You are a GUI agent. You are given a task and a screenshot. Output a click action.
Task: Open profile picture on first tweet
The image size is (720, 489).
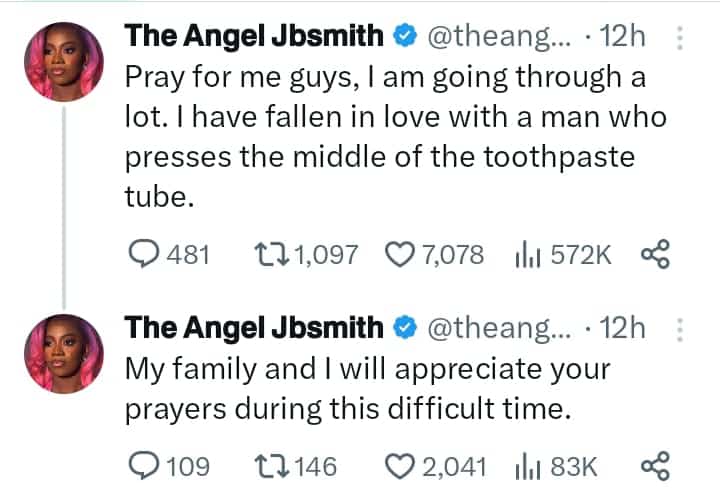pos(63,62)
